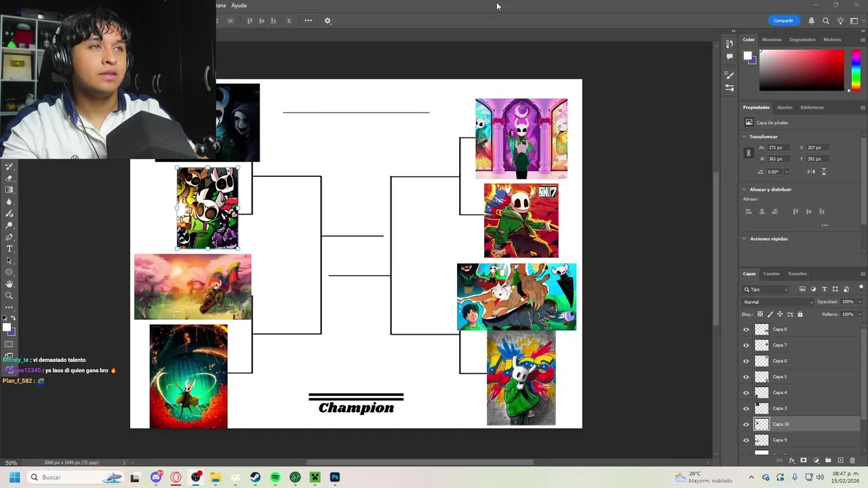Click the Create new group folder icon
This screenshot has height=488, width=868.
[x=828, y=460]
